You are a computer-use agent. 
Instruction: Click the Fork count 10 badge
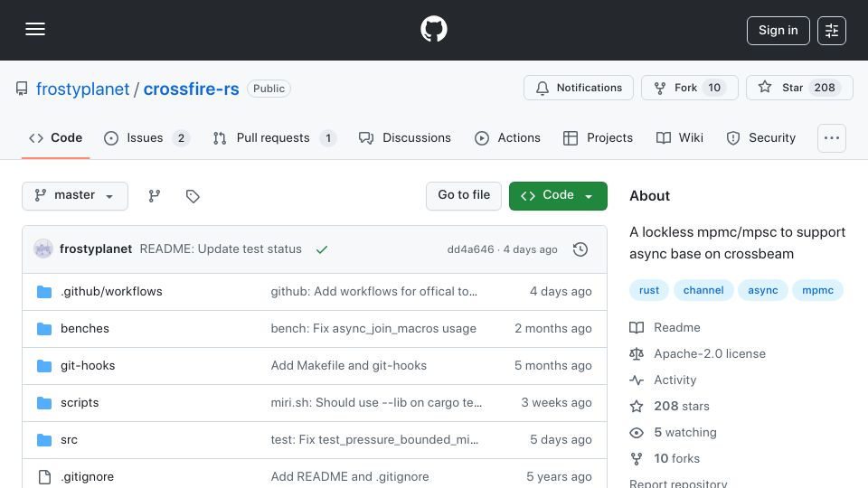point(714,88)
